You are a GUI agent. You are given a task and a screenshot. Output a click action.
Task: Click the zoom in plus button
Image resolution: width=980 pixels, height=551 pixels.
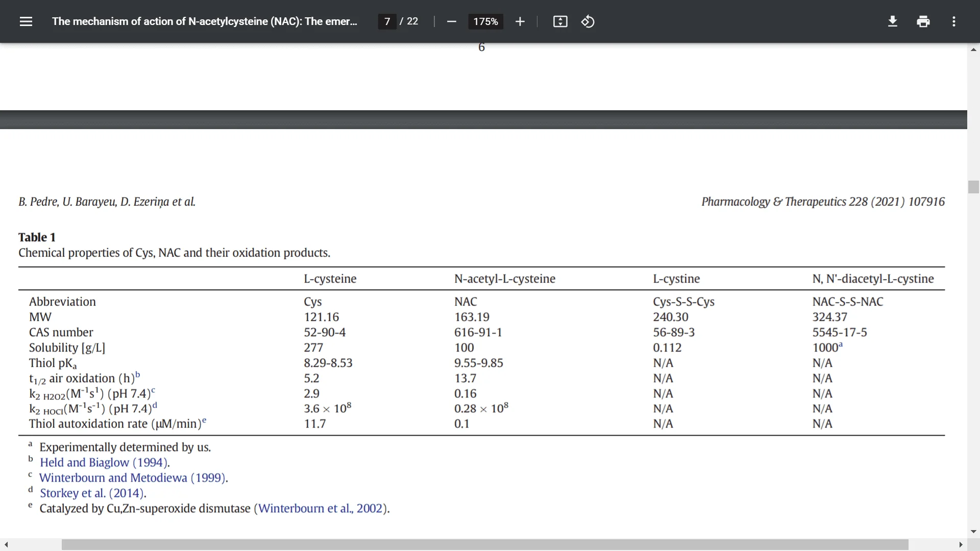click(x=520, y=21)
